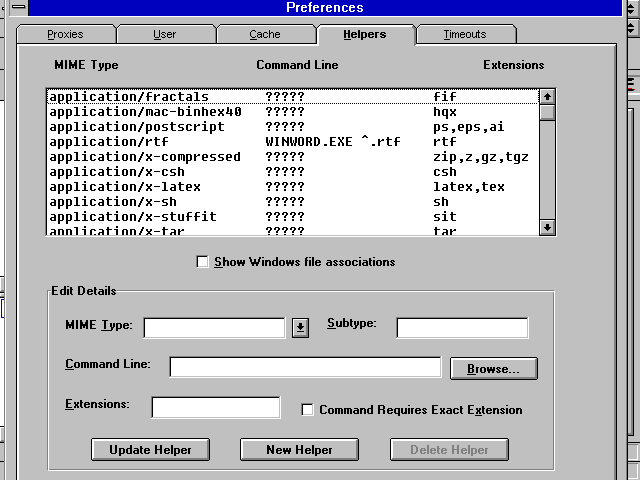Click the Update Helper button

[150, 450]
